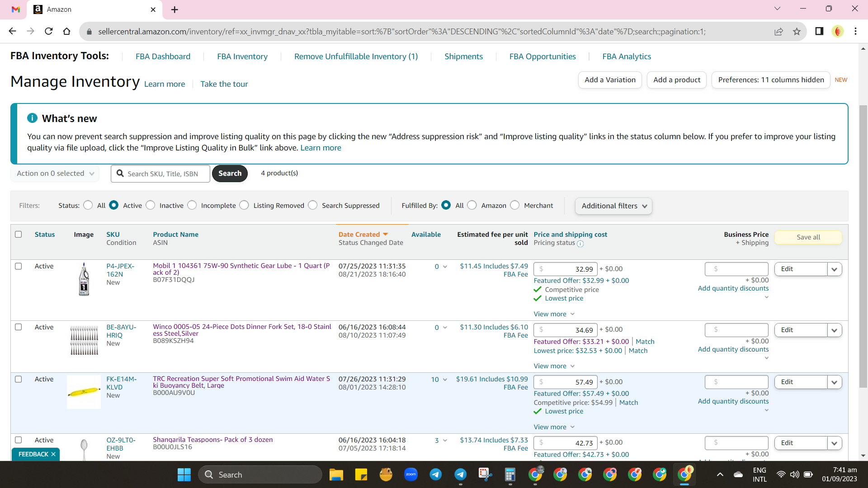Open FBA Opportunities
868x488 pixels.
click(x=542, y=56)
